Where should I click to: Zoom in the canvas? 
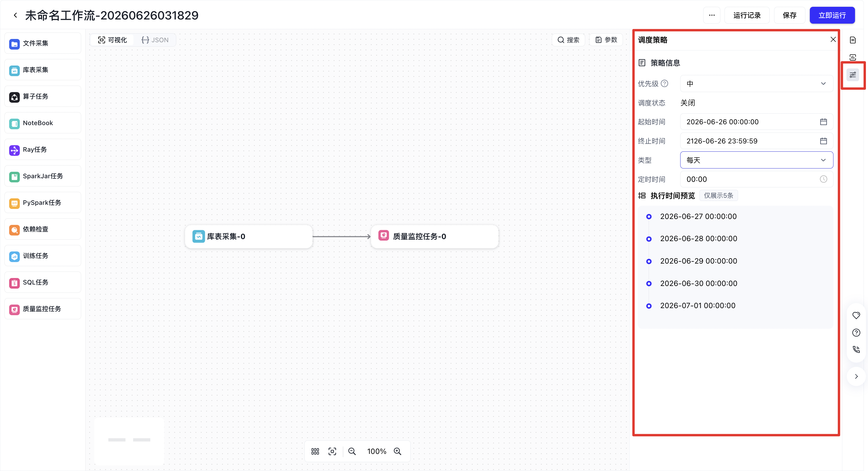pyautogui.click(x=398, y=452)
